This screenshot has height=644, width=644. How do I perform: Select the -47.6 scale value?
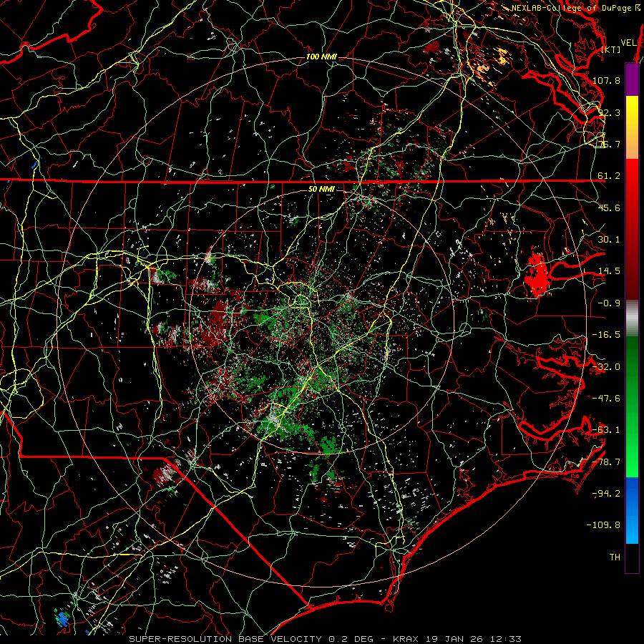606,399
